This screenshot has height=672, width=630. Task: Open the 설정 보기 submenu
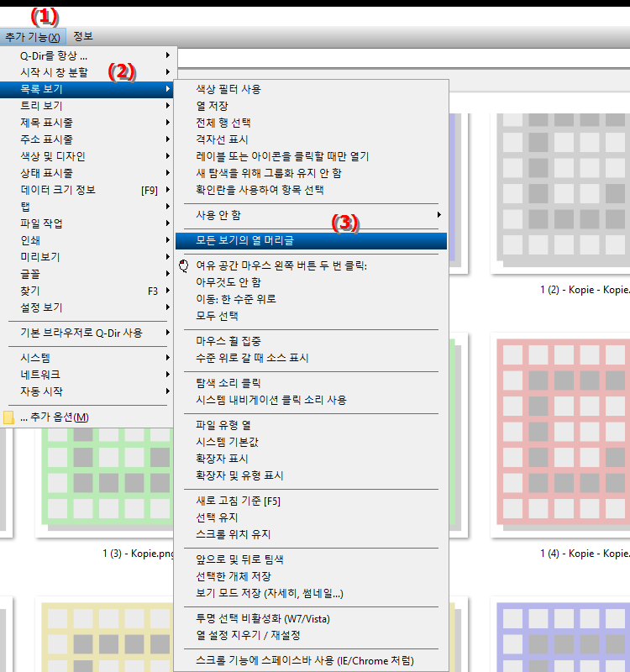pyautogui.click(x=88, y=307)
